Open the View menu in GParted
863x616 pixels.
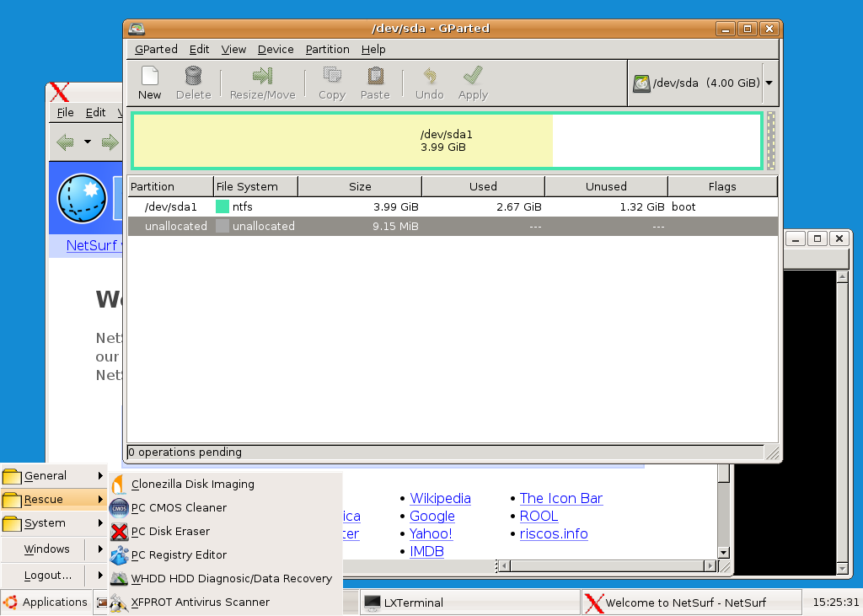click(x=234, y=50)
